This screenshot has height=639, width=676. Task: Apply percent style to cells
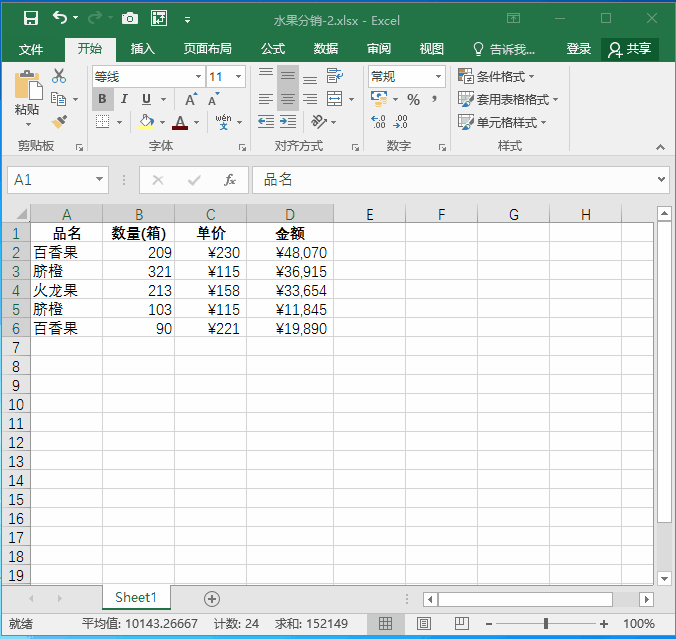point(413,100)
